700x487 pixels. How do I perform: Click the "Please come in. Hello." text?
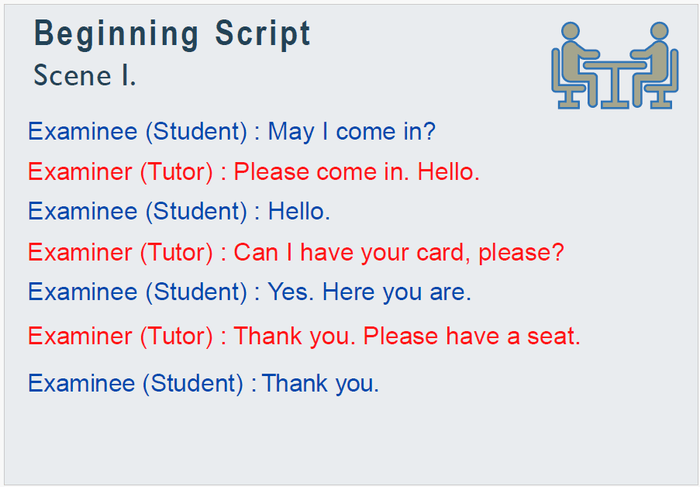[357, 172]
